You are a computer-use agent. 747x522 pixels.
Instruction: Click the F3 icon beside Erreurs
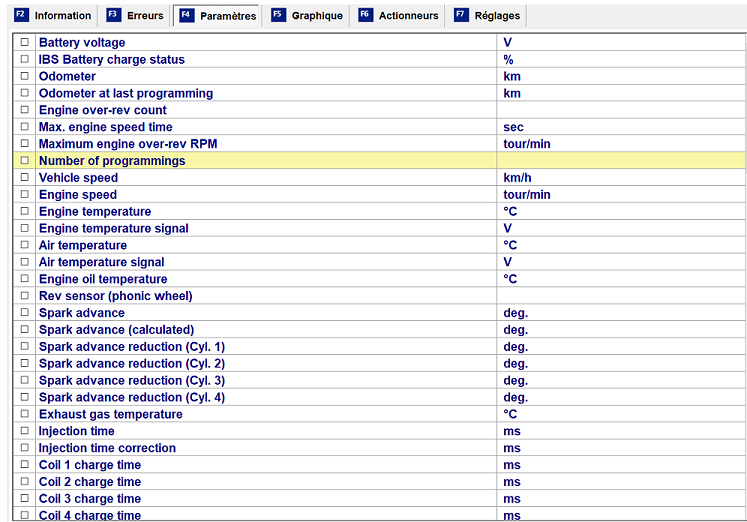pos(113,15)
